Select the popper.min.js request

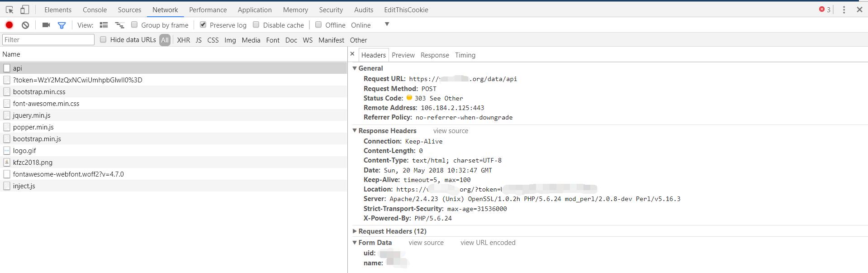(174, 127)
